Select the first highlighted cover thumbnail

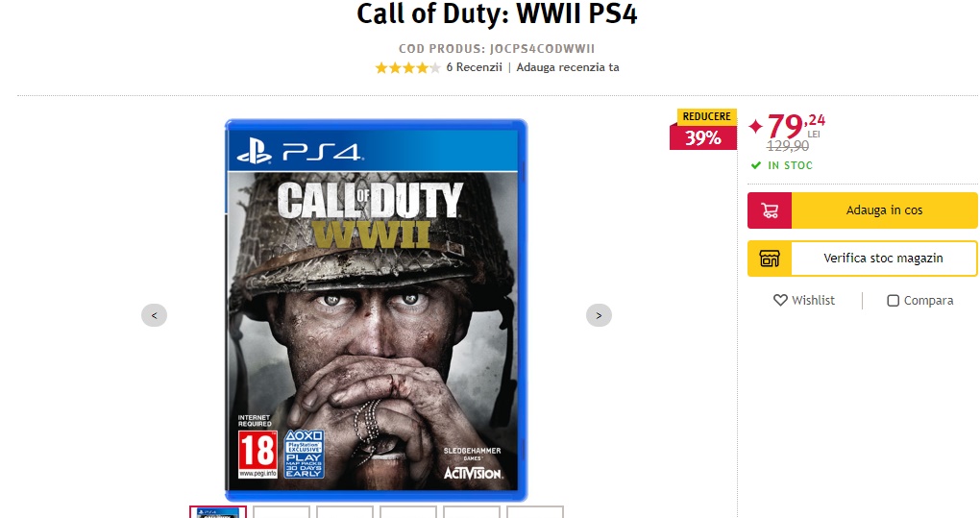218,512
